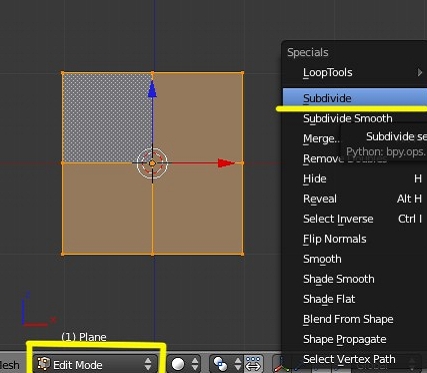Select the bottom-right face of plane
This screenshot has height=373, width=427.
(198, 208)
